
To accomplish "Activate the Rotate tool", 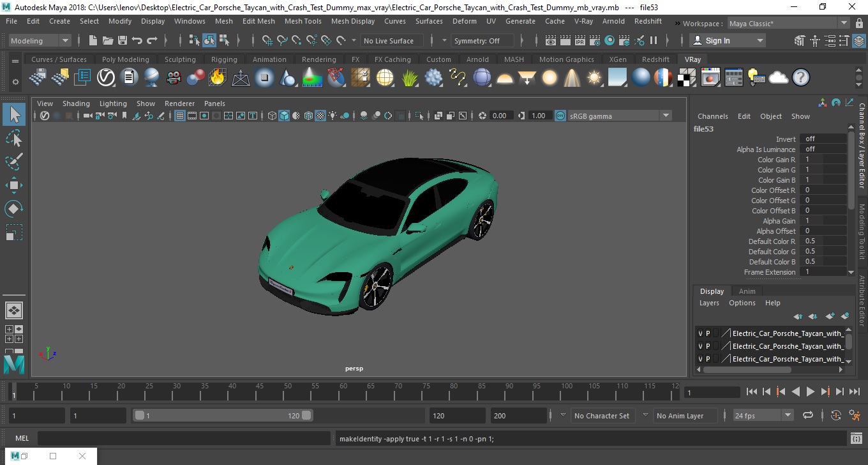I will pos(14,209).
